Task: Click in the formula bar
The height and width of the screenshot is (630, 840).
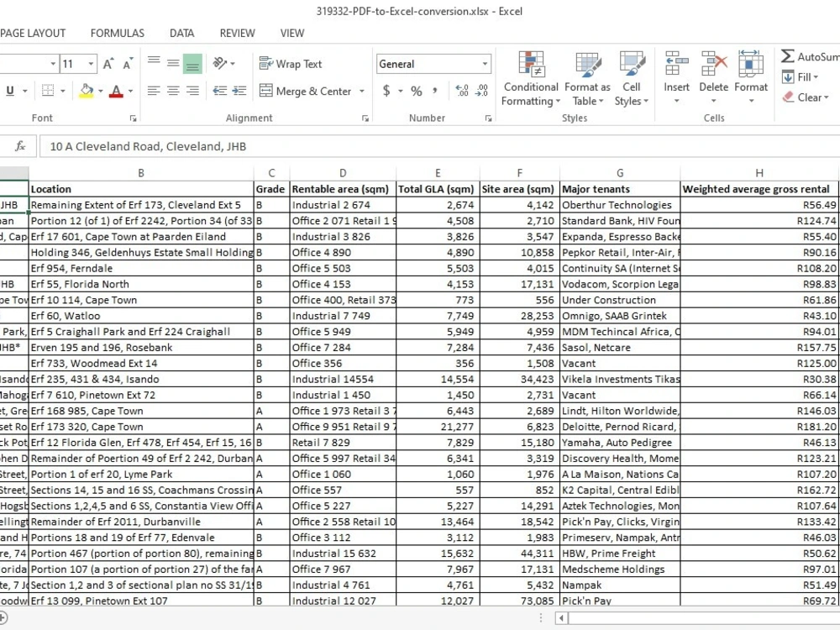Action: (439, 146)
